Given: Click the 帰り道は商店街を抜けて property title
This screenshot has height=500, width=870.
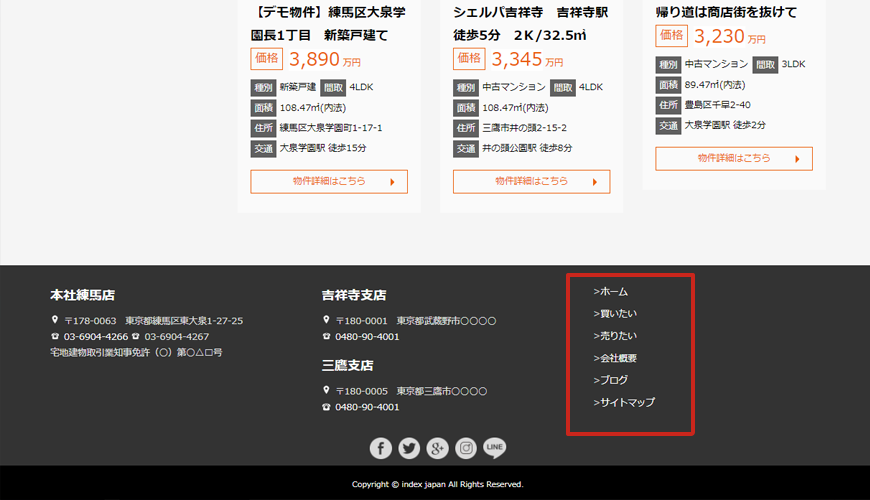Looking at the screenshot, I should point(726,12).
